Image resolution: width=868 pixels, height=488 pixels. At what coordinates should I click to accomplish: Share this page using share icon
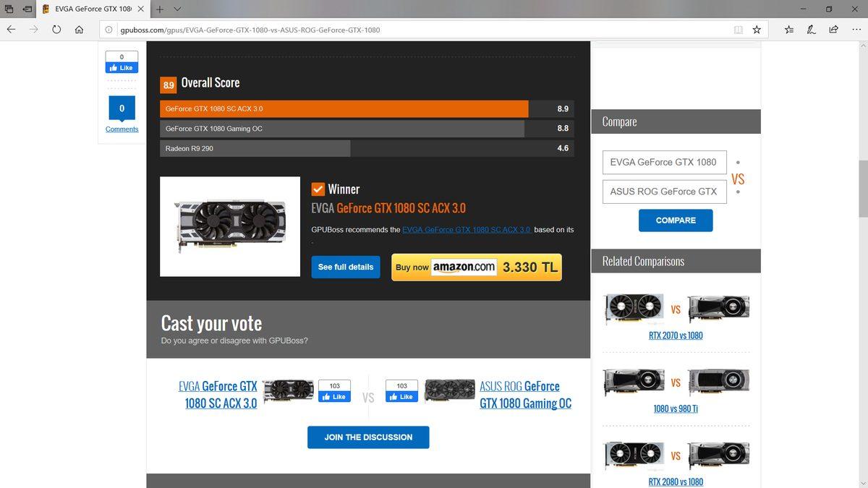click(834, 30)
